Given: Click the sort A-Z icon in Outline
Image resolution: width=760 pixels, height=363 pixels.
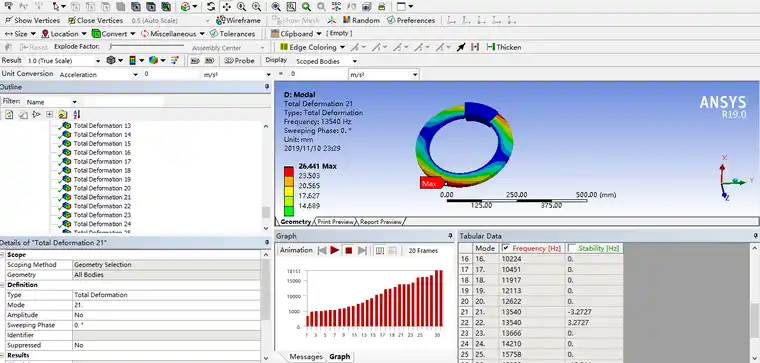Looking at the screenshot, I should coord(77,115).
